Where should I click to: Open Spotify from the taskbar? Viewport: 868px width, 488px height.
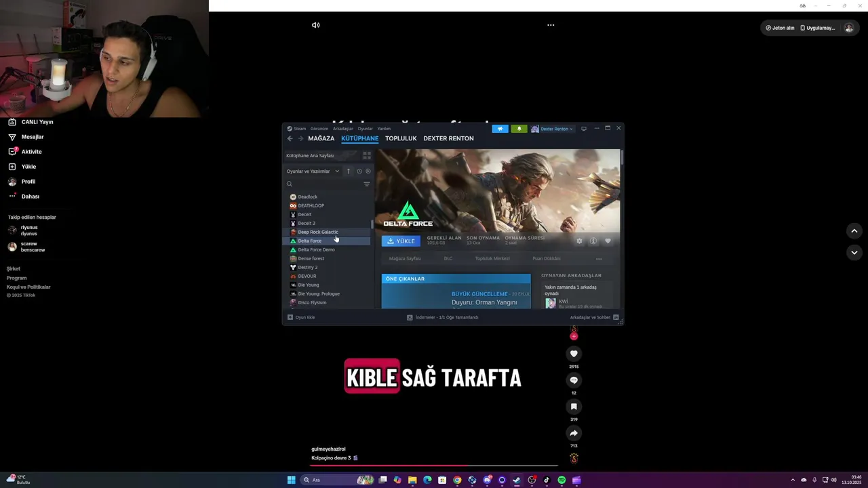tap(561, 480)
